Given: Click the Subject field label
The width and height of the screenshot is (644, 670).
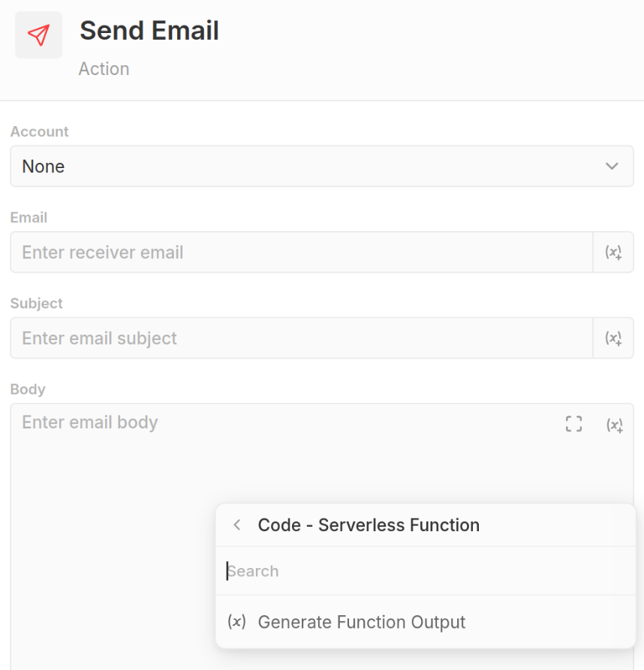Looking at the screenshot, I should [36, 303].
